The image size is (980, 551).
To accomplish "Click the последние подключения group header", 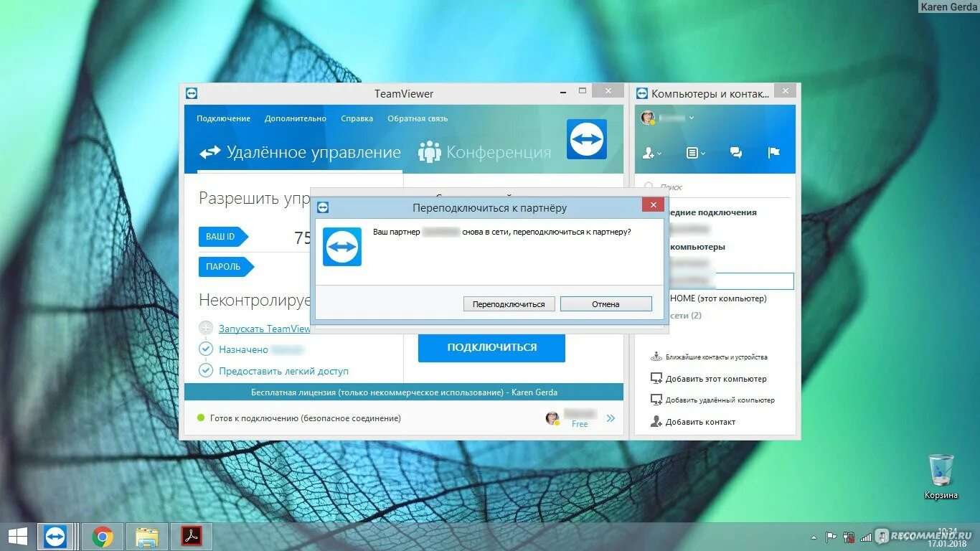I will [x=712, y=212].
